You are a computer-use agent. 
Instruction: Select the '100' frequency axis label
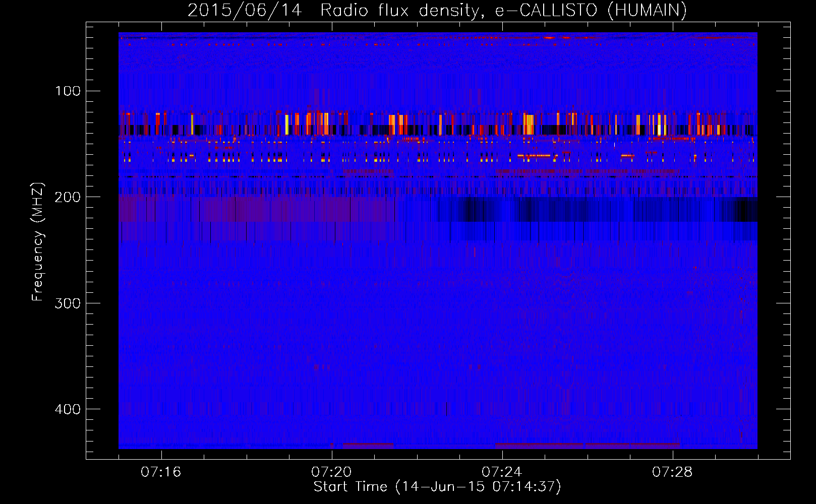68,91
